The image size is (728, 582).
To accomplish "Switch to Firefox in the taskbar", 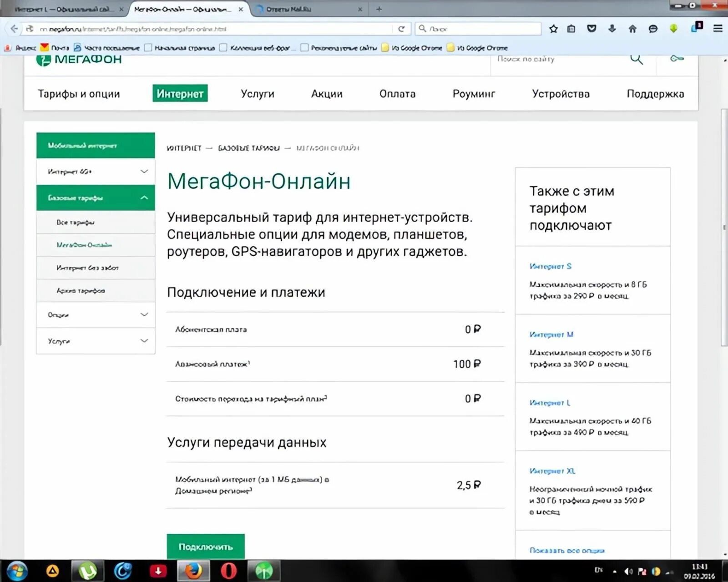I will point(193,571).
